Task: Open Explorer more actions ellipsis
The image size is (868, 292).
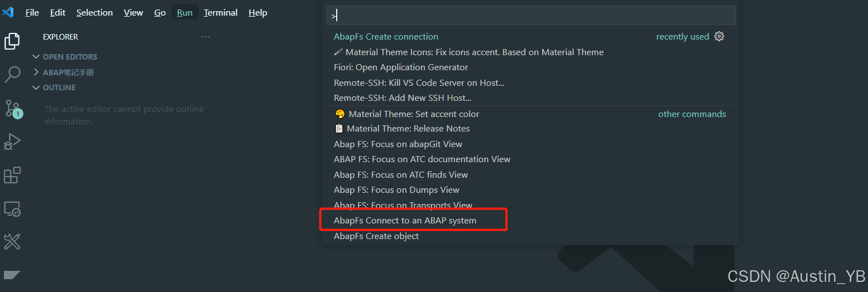Action: [205, 37]
